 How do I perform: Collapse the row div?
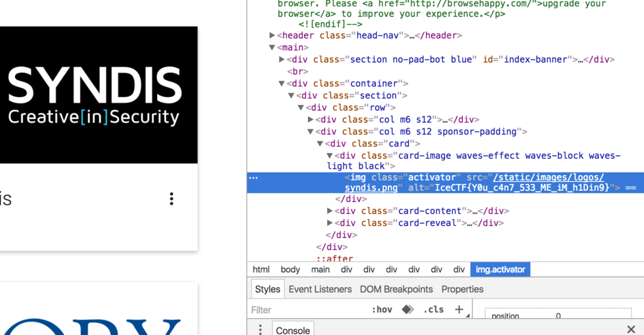[301, 107]
